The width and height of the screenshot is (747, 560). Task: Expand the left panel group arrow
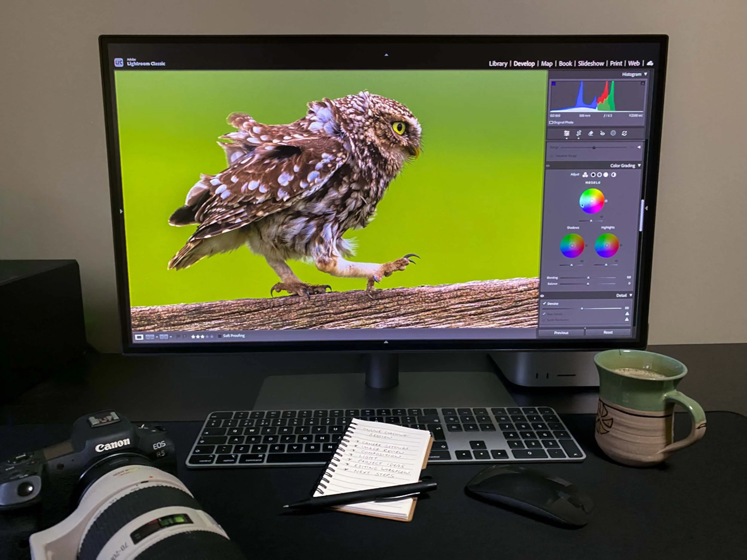point(122,211)
